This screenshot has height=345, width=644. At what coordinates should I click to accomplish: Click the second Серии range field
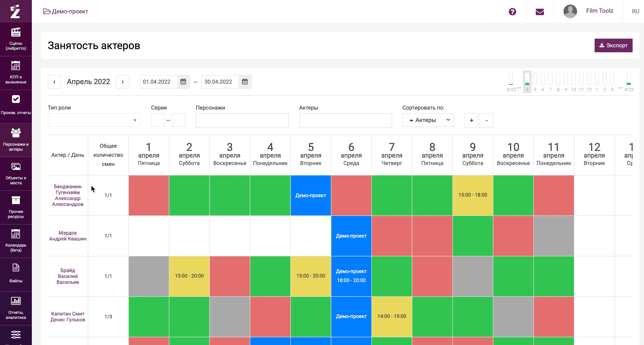pos(178,120)
